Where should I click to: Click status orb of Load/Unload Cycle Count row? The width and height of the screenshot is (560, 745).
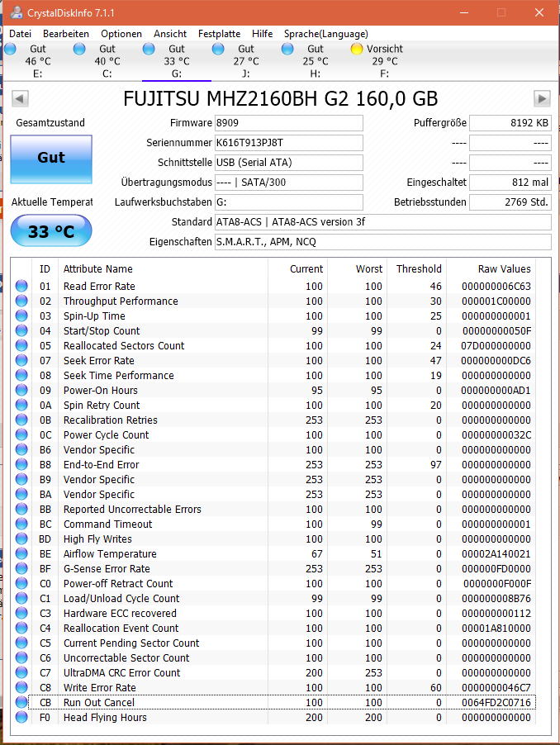click(x=21, y=598)
